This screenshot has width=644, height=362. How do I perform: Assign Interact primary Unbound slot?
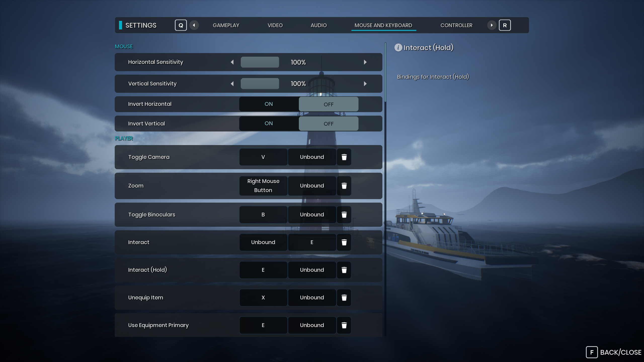(x=263, y=242)
